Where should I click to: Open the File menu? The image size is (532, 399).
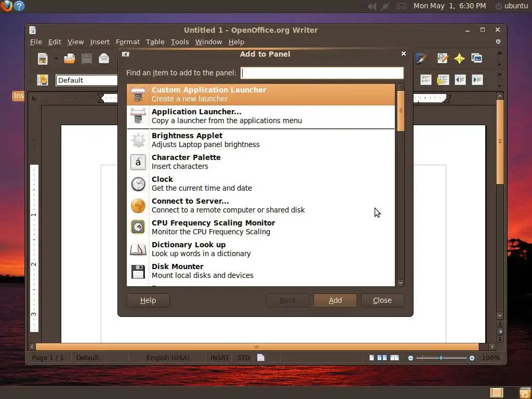coord(36,42)
